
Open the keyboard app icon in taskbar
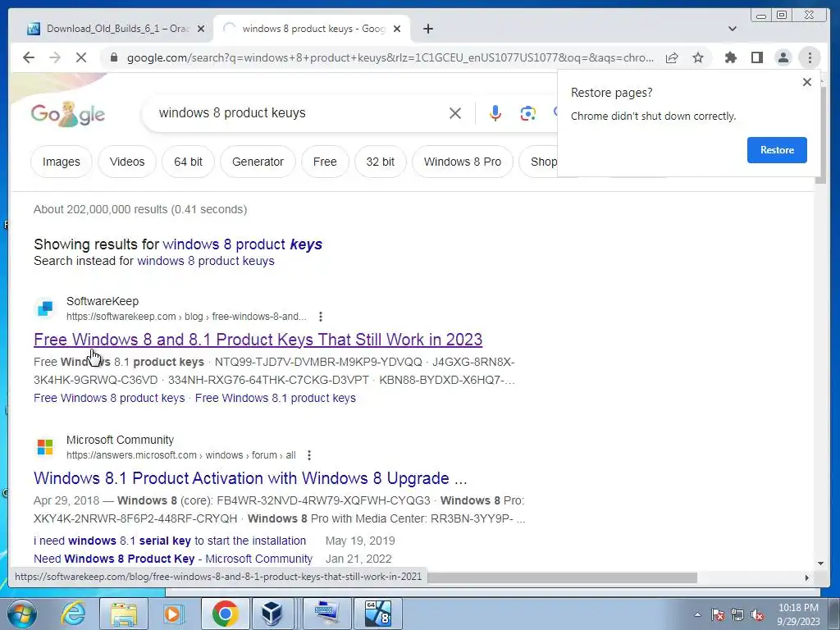(326, 614)
